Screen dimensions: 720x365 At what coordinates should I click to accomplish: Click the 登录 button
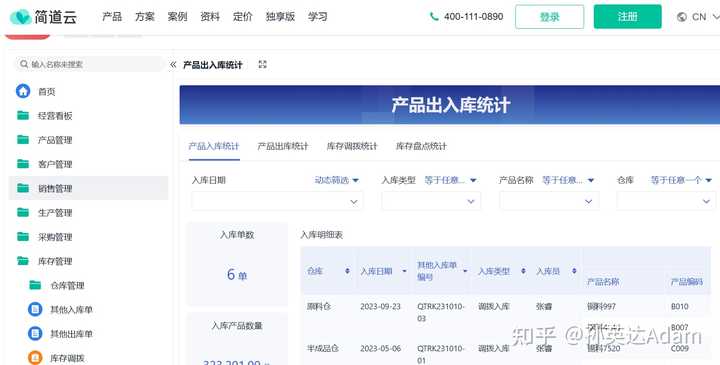pos(550,17)
